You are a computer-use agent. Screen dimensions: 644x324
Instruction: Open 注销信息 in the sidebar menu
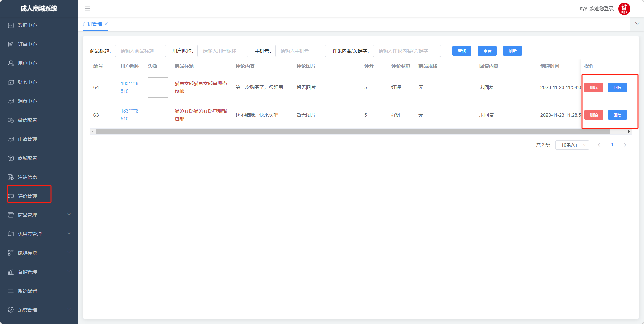tap(27, 177)
